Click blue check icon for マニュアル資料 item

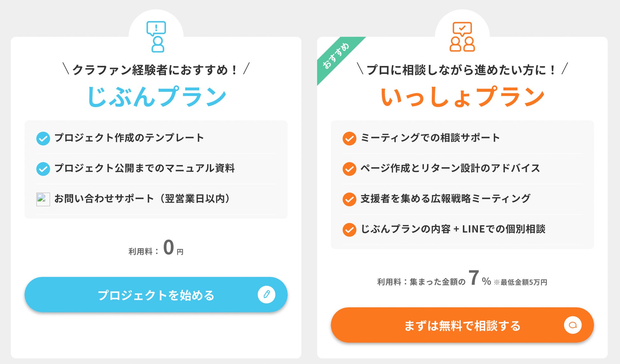click(43, 169)
